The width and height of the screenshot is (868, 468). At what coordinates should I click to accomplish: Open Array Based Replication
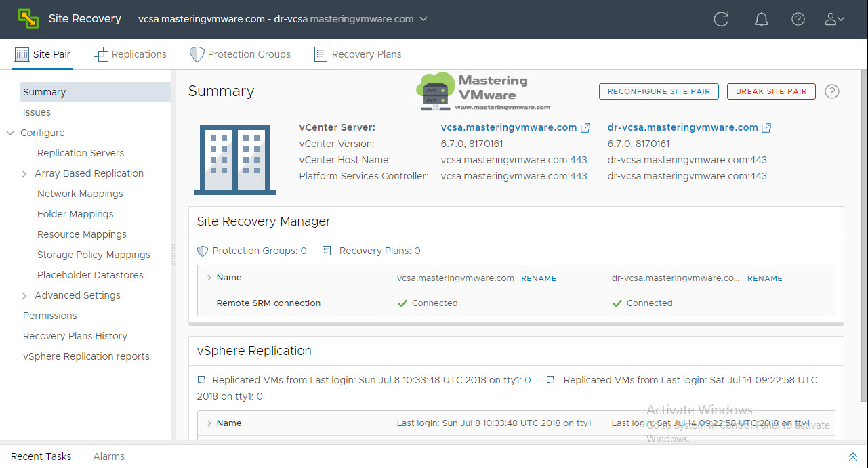89,173
